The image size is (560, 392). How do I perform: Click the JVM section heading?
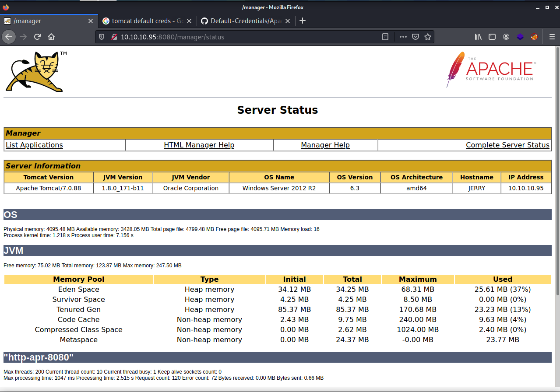[13, 251]
